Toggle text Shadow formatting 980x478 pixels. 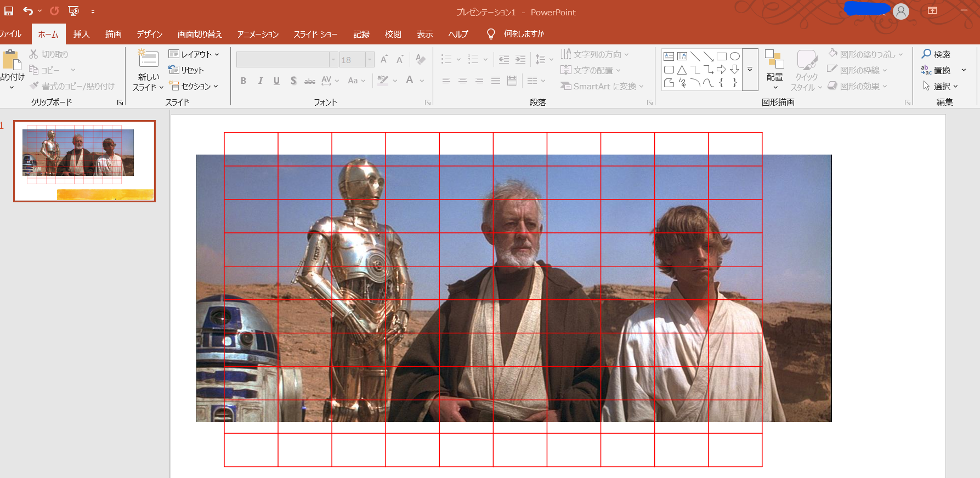point(293,81)
